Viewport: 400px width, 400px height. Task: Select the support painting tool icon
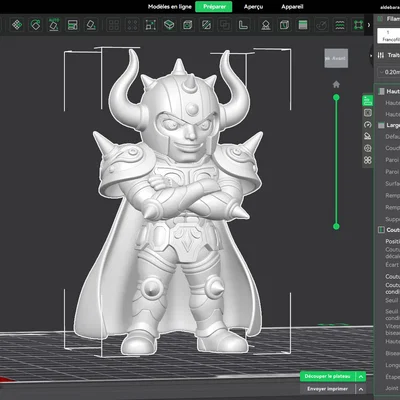coord(266,25)
